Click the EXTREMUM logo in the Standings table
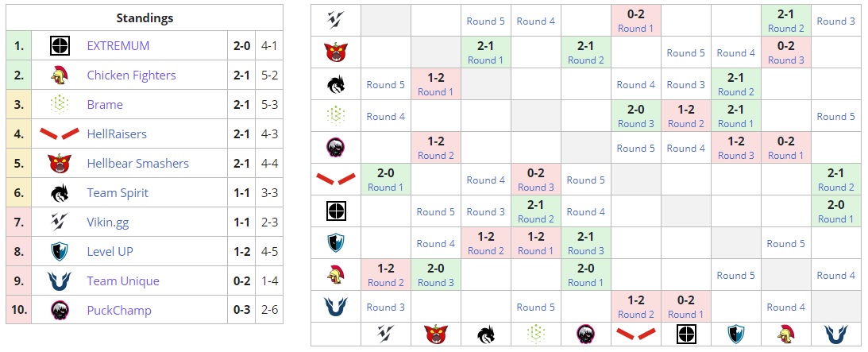 pyautogui.click(x=60, y=46)
